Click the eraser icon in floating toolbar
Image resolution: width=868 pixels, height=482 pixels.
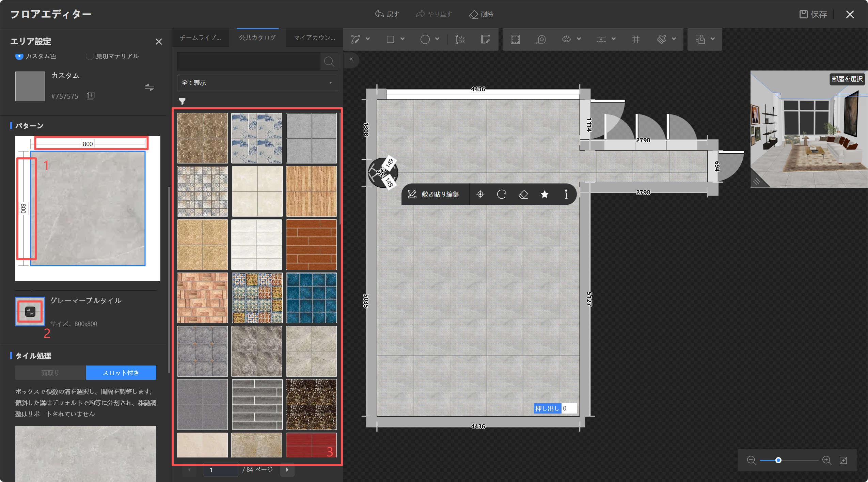point(523,194)
